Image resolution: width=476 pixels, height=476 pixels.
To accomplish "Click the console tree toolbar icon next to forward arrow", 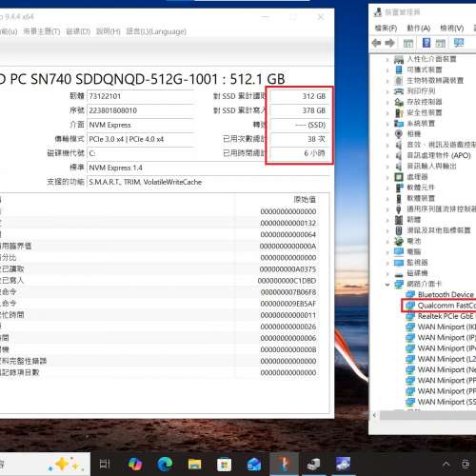I will 408,43.
